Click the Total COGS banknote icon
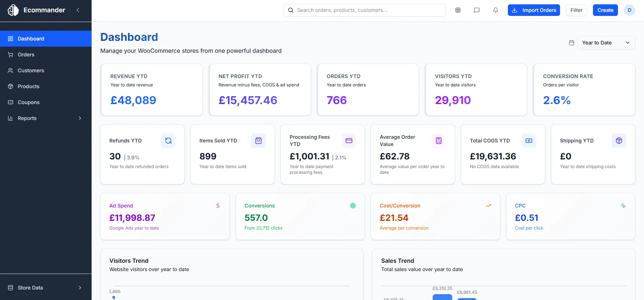 [529, 141]
